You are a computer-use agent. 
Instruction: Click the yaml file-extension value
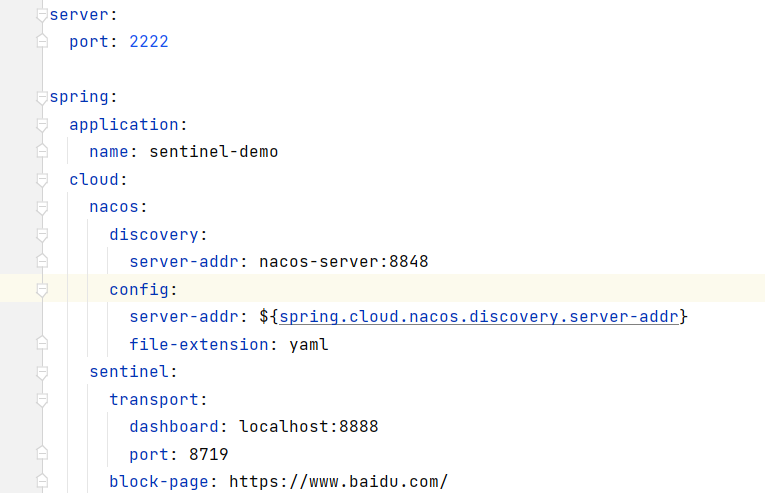[x=308, y=345]
